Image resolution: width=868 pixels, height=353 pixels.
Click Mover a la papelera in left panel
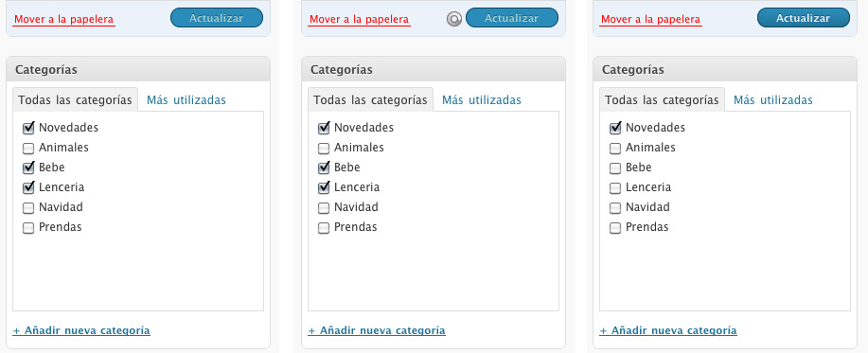pos(63,19)
